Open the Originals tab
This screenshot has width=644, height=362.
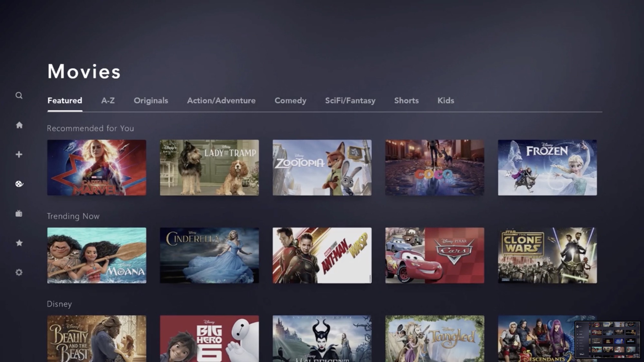click(151, 101)
